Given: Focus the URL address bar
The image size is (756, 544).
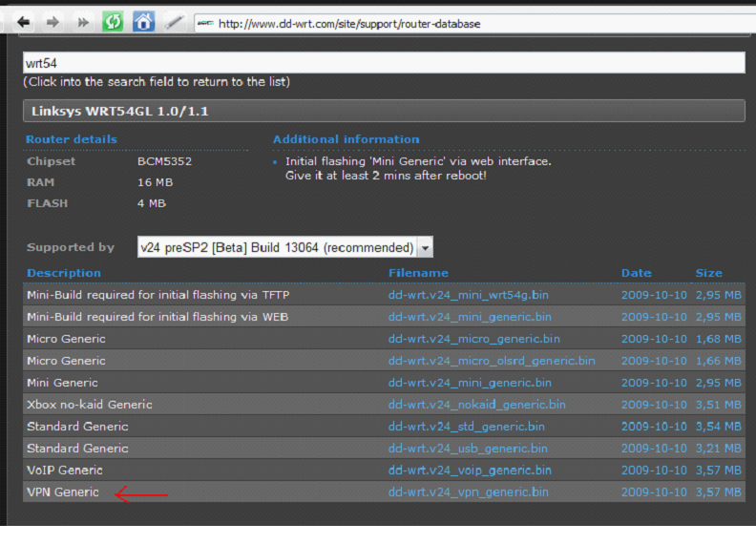Looking at the screenshot, I should [477, 24].
